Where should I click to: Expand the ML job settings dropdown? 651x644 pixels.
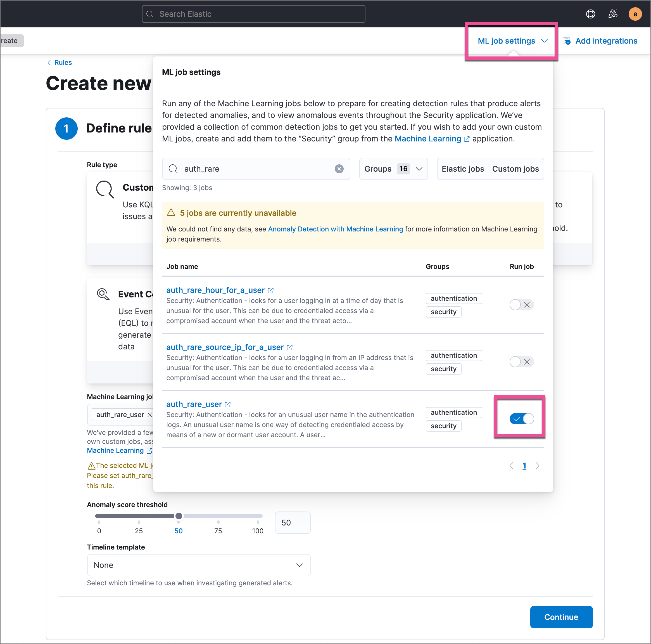(511, 41)
